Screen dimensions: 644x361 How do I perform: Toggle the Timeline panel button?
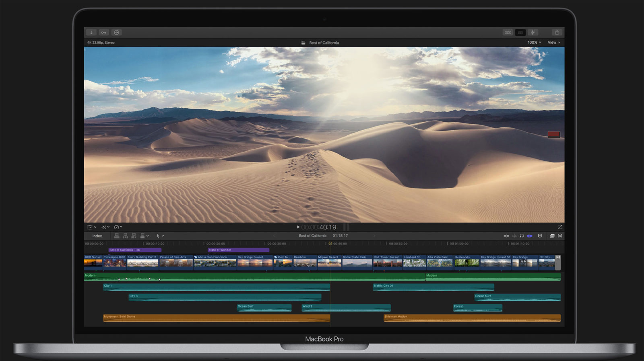pyautogui.click(x=520, y=33)
